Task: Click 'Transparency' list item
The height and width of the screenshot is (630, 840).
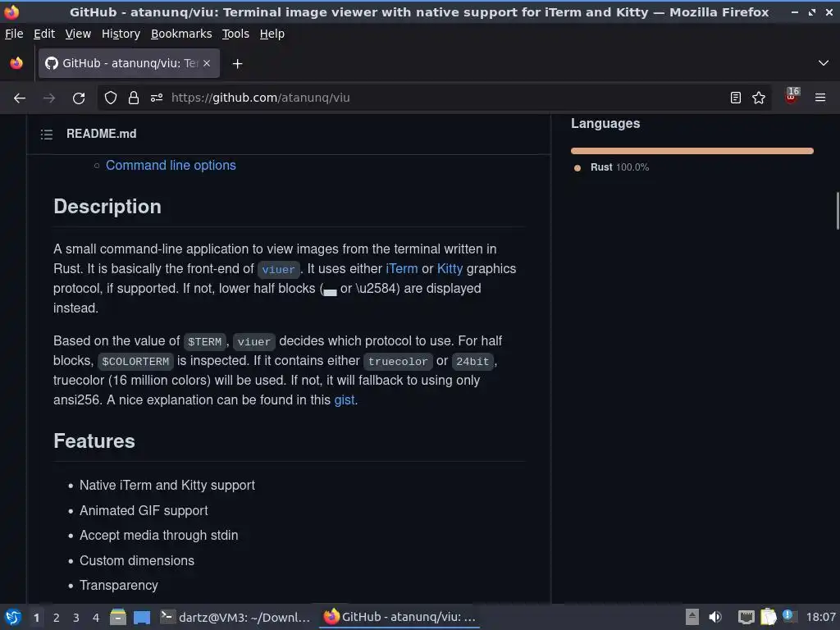Action: 118,586
